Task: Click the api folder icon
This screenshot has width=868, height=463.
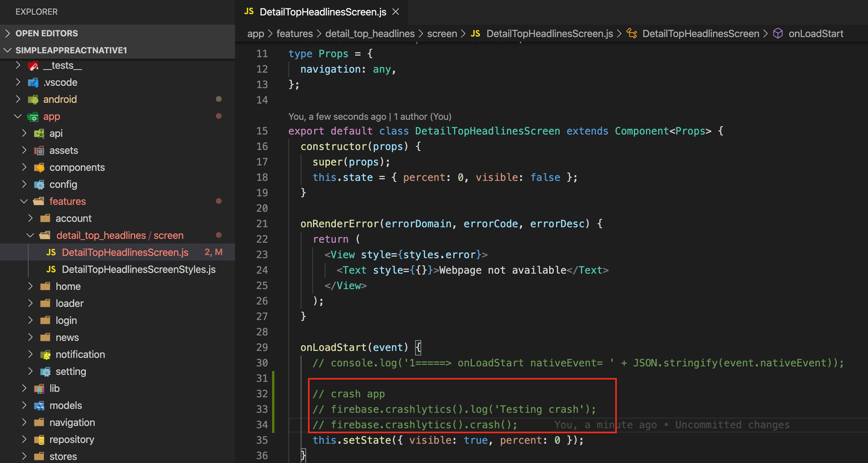Action: click(39, 134)
